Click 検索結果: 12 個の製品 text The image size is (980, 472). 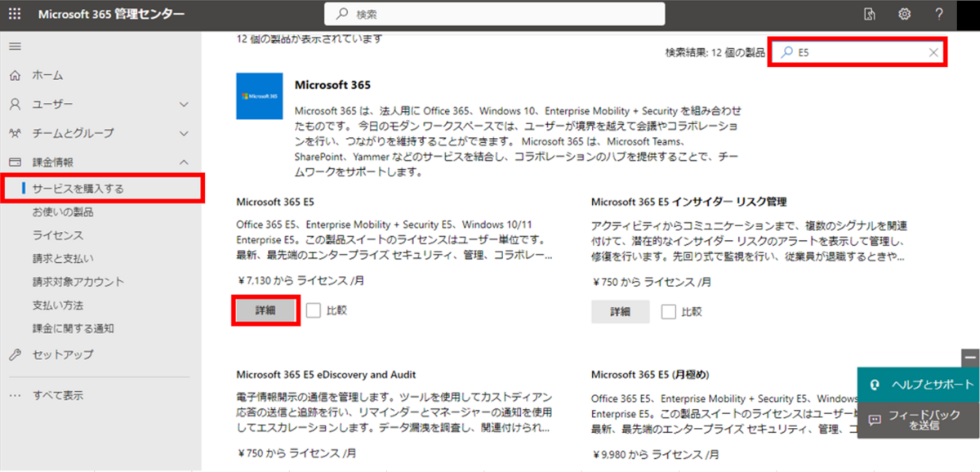(715, 52)
